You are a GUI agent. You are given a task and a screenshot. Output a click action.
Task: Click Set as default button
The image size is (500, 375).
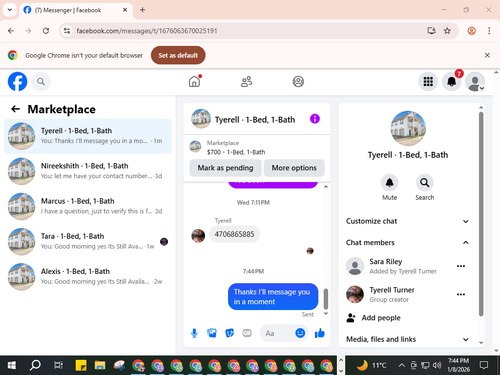178,55
